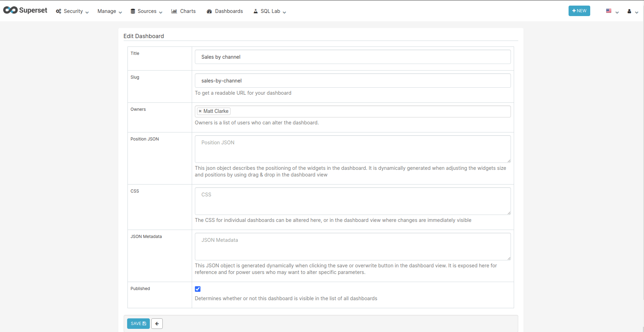Expand the Manage dropdown menu
This screenshot has width=644, height=332.
click(110, 11)
